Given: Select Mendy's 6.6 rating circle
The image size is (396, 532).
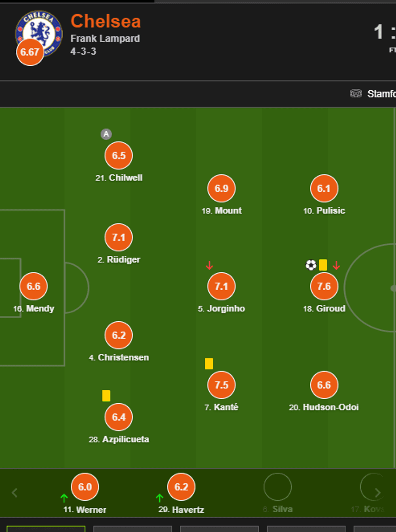Looking at the screenshot, I should pyautogui.click(x=34, y=286).
